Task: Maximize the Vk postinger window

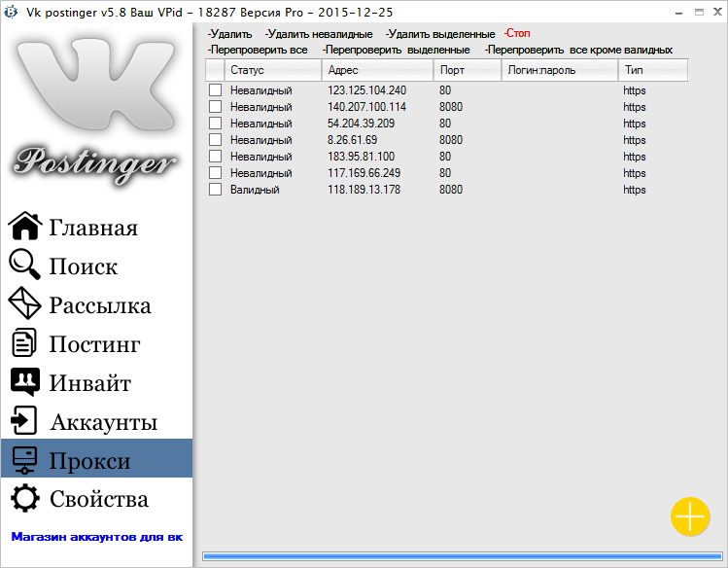Action: point(699,12)
